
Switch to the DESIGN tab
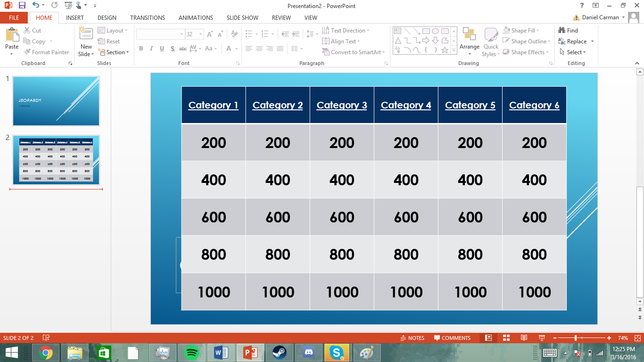(x=107, y=17)
